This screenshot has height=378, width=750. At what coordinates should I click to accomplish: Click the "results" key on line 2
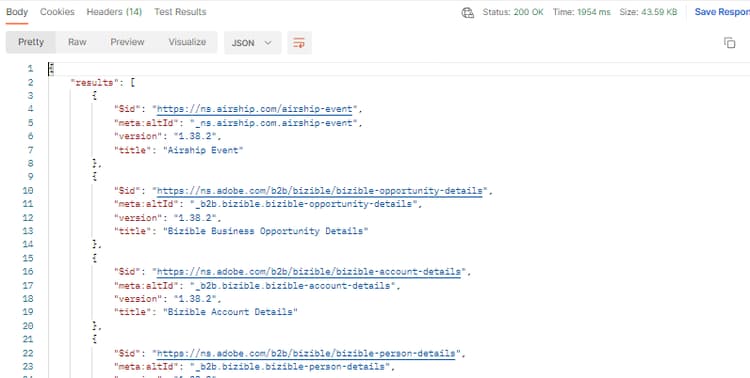pyautogui.click(x=94, y=82)
